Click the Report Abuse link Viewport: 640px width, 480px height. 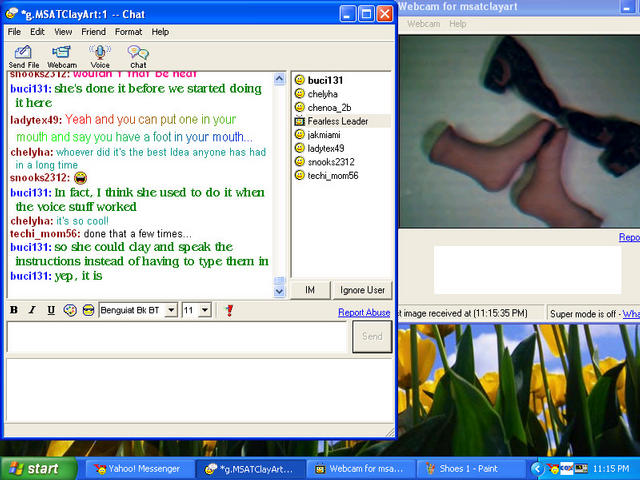(364, 313)
